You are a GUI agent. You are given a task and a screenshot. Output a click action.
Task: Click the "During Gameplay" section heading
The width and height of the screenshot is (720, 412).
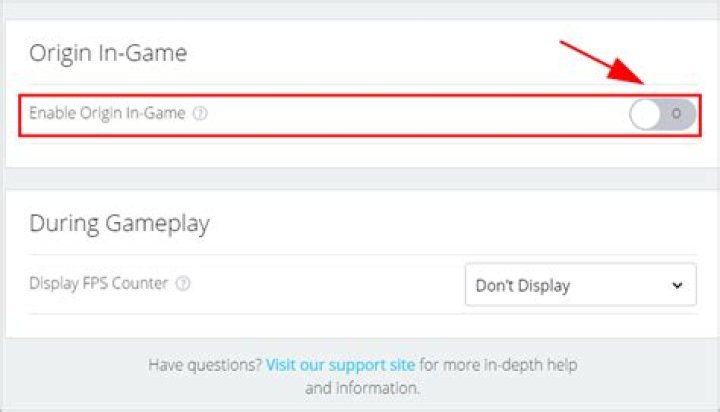pyautogui.click(x=119, y=223)
